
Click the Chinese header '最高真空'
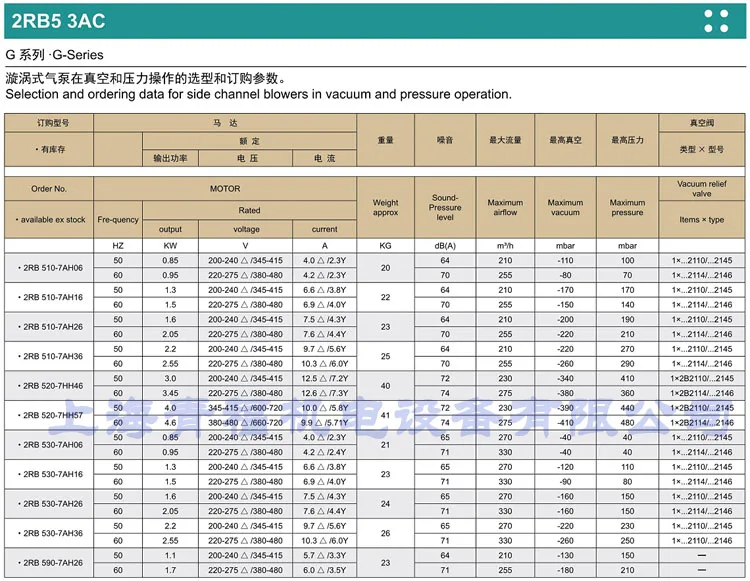565,140
